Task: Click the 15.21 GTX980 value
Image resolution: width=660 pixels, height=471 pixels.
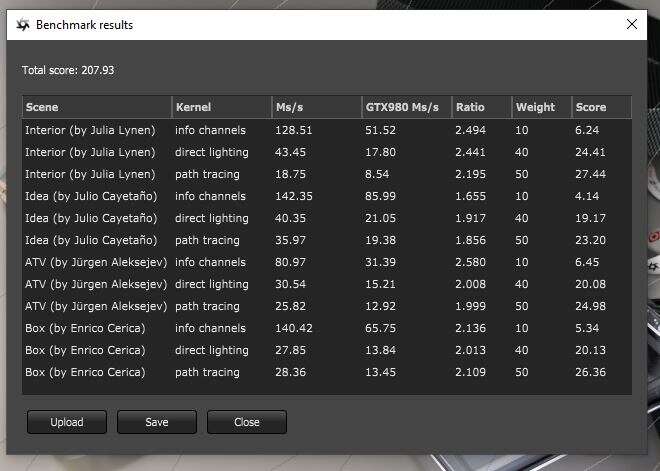Action: click(x=381, y=284)
